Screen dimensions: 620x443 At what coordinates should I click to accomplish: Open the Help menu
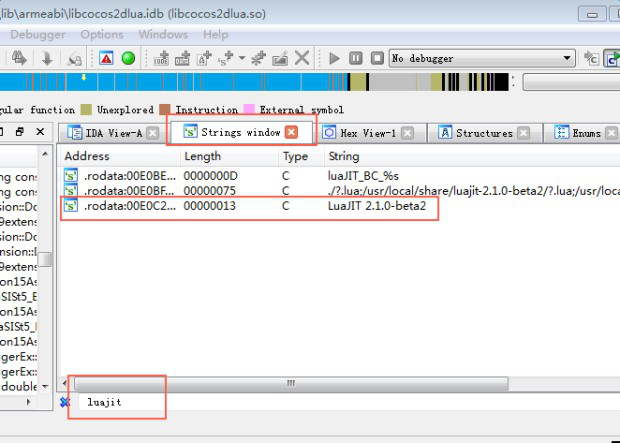point(215,35)
